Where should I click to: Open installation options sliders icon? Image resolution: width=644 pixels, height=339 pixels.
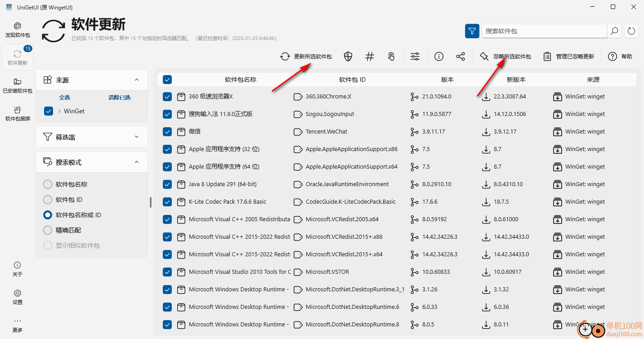(x=415, y=56)
